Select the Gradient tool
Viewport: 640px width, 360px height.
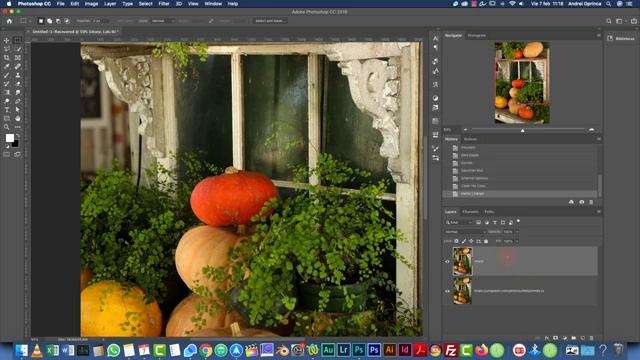(7, 92)
